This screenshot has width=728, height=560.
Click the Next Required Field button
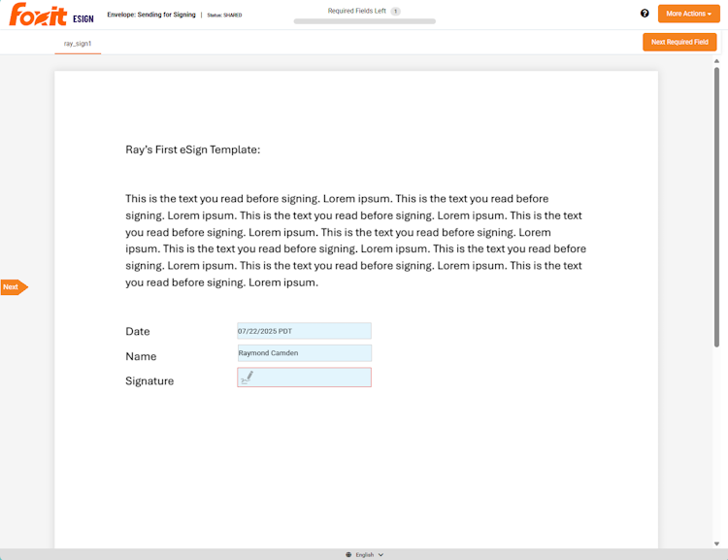pyautogui.click(x=679, y=42)
